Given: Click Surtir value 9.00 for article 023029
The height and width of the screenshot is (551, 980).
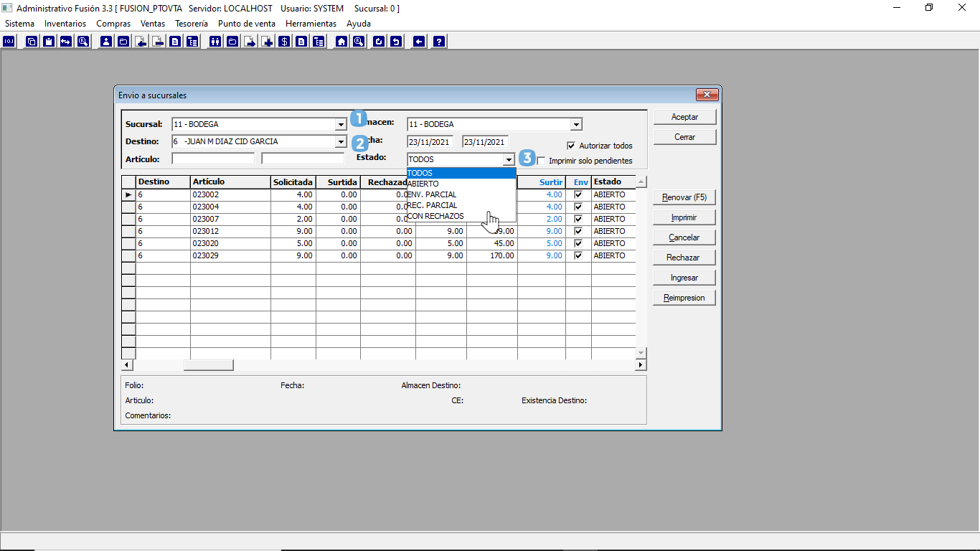Looking at the screenshot, I should (542, 255).
